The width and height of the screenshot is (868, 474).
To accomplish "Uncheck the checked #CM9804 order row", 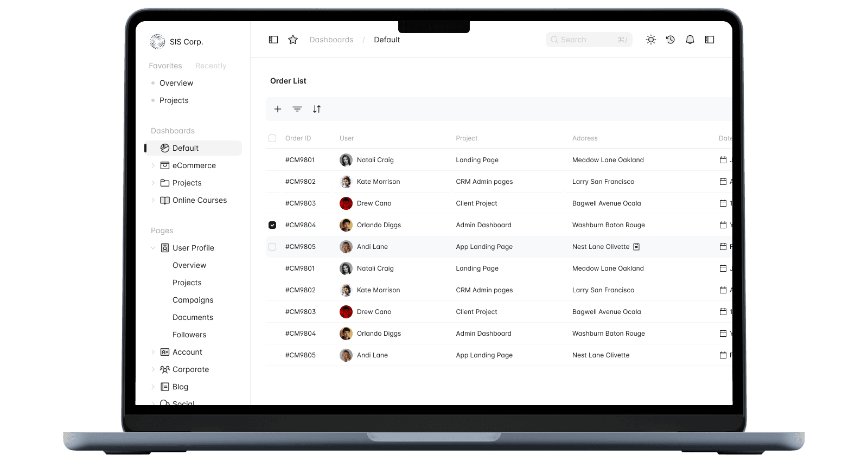I will point(272,225).
